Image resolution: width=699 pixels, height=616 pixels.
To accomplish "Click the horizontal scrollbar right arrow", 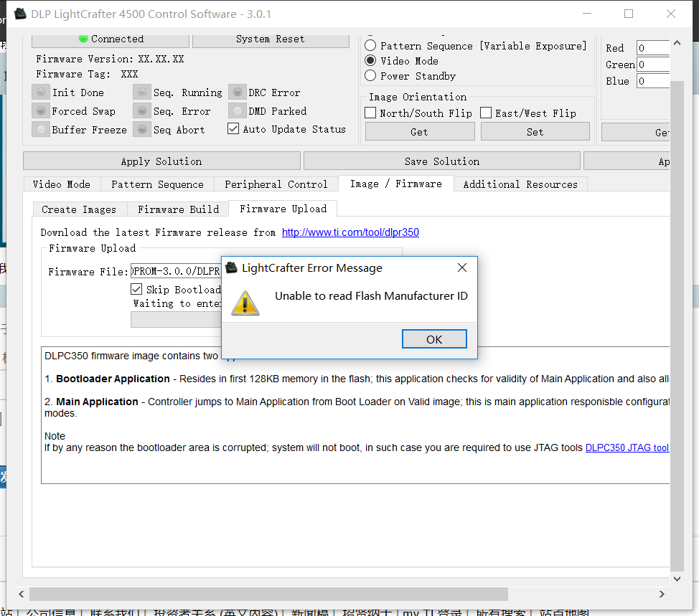I will [662, 594].
